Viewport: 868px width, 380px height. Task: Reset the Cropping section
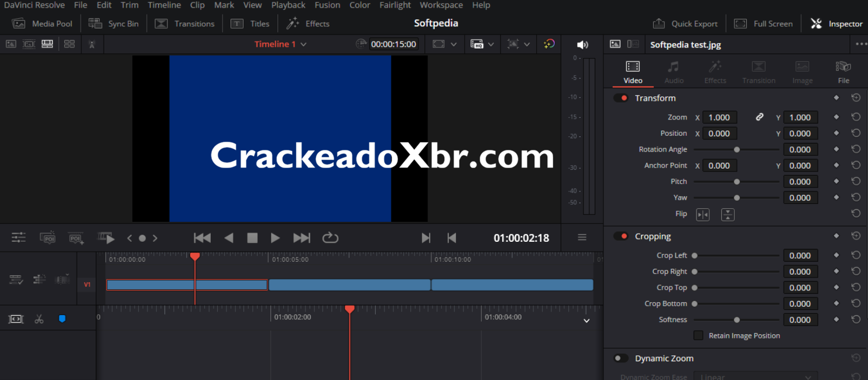tap(856, 236)
